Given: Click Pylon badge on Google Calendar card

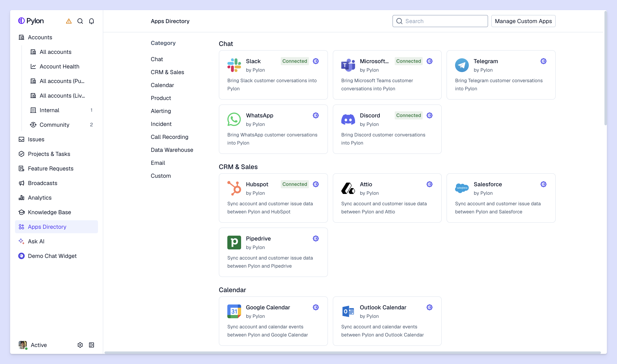Looking at the screenshot, I should [316, 307].
